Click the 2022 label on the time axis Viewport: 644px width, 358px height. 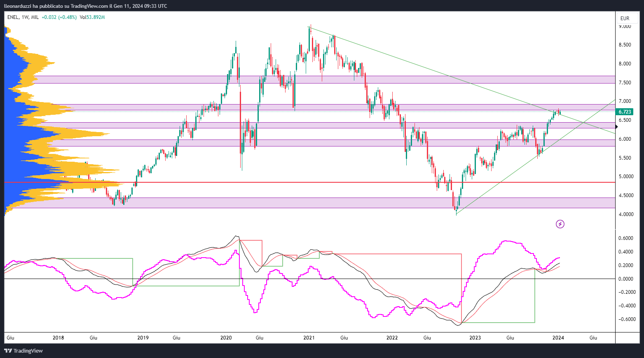(392, 338)
